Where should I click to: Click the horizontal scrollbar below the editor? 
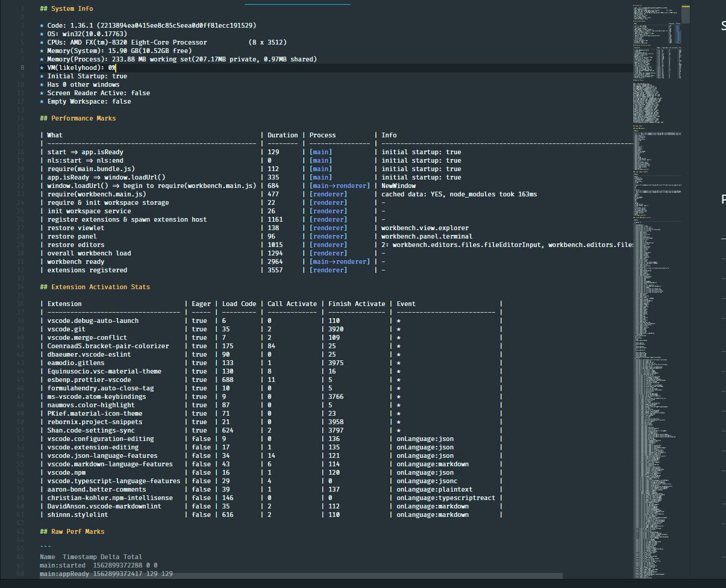point(301,575)
